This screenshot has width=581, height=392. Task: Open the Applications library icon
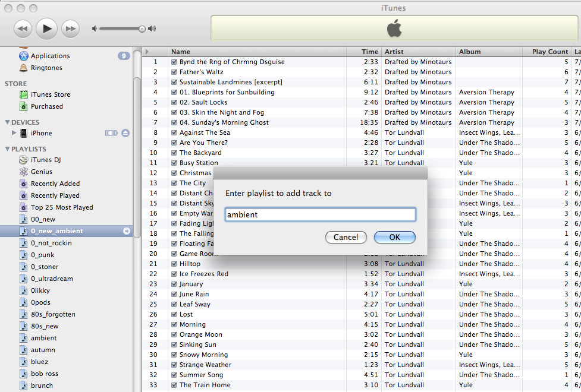pyautogui.click(x=24, y=56)
